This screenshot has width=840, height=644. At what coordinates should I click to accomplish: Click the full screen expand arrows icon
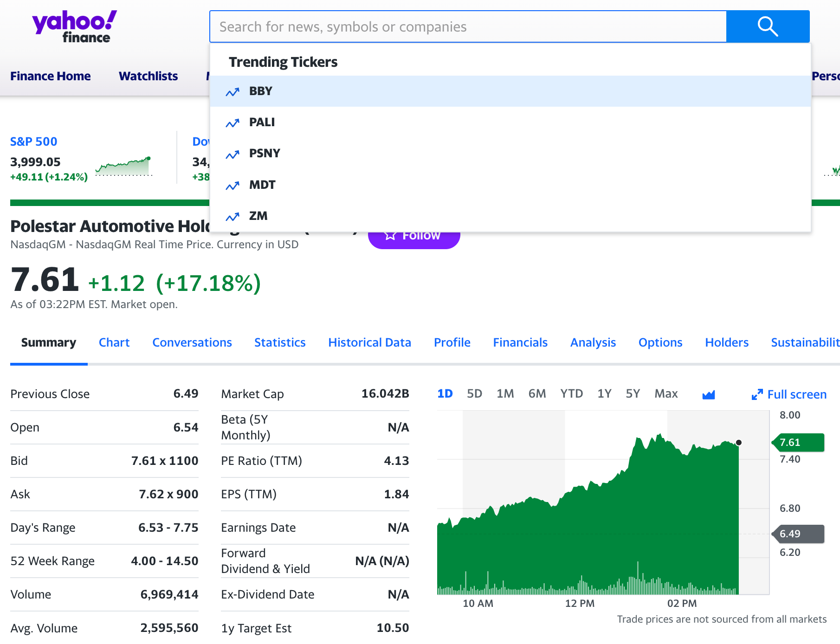click(757, 394)
